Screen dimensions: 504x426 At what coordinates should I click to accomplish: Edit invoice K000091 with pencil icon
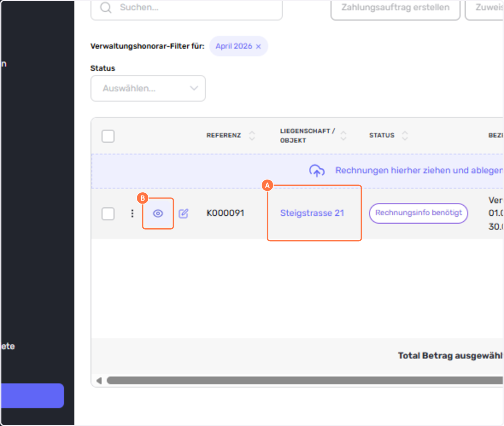pyautogui.click(x=184, y=214)
